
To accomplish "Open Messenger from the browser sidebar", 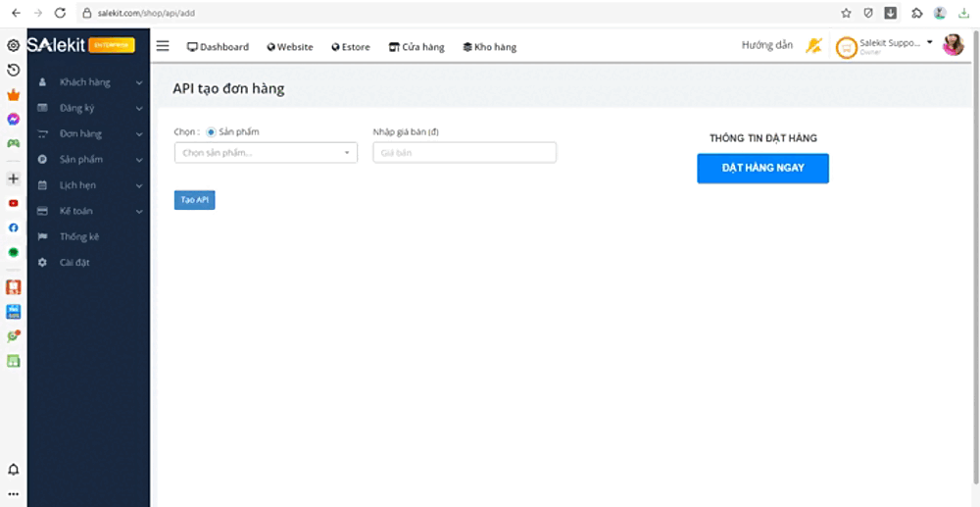I will point(13,119).
